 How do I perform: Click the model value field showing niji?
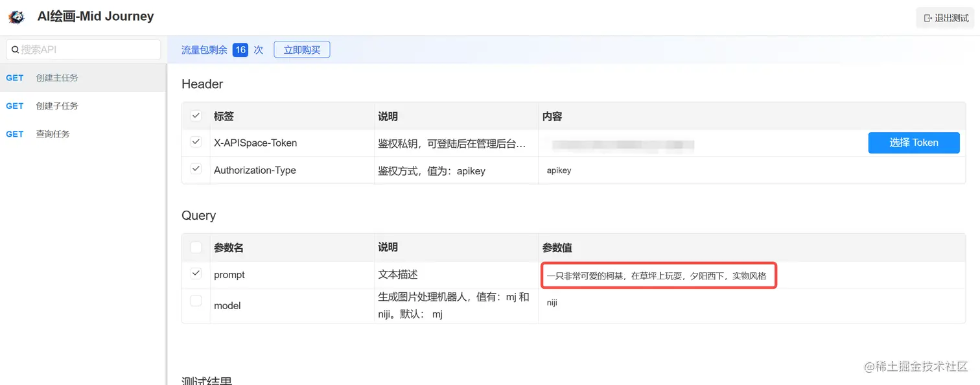752,303
